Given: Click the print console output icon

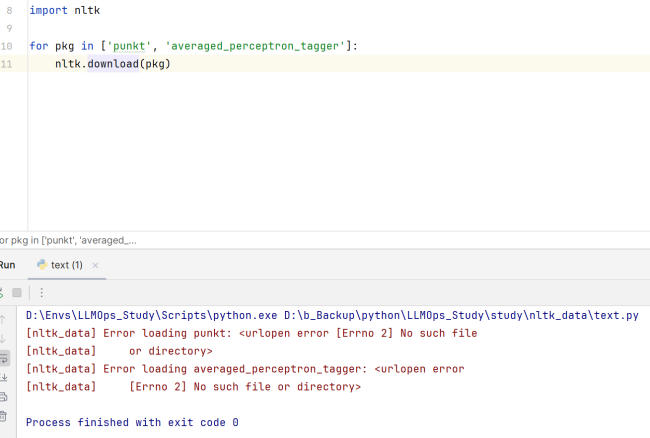Looking at the screenshot, I should point(3,397).
